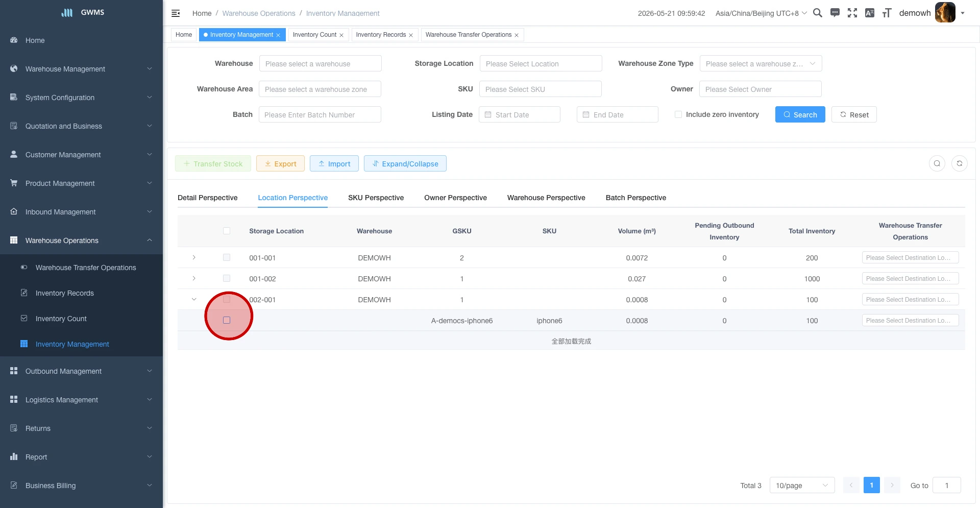
Task: Toggle the table search circle icon
Action: [937, 163]
